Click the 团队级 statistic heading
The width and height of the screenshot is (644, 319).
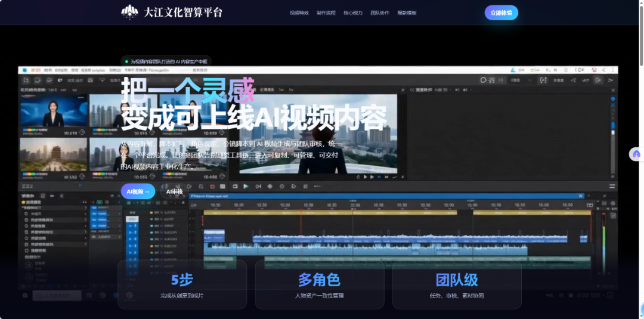point(457,280)
